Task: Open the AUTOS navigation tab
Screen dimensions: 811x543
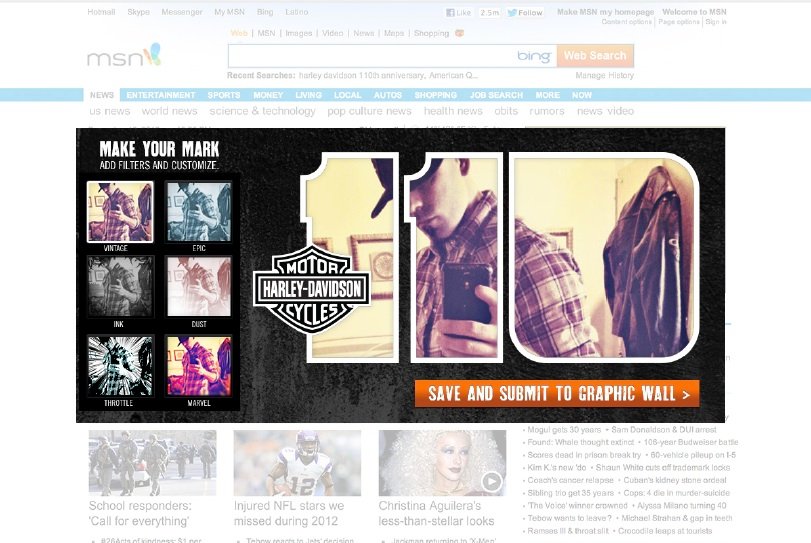Action: (388, 95)
